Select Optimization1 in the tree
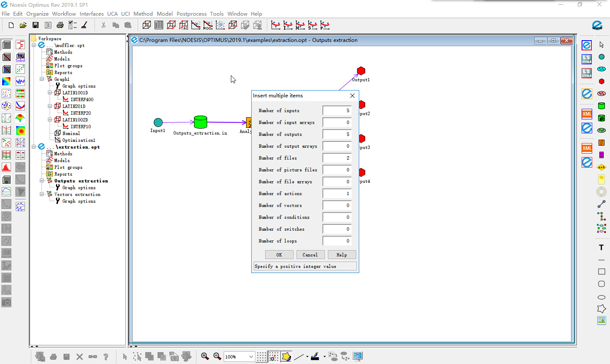This screenshot has width=610, height=364. click(x=79, y=140)
